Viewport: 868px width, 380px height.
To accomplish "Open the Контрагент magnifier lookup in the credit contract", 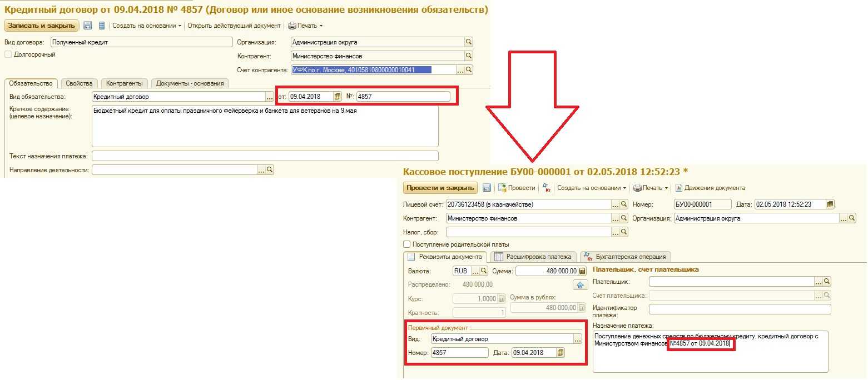I will point(468,56).
